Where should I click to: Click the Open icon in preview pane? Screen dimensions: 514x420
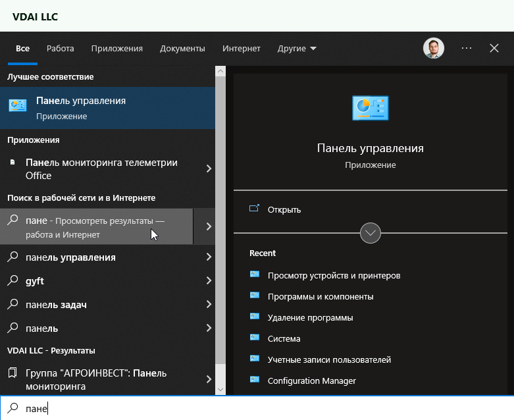click(255, 209)
